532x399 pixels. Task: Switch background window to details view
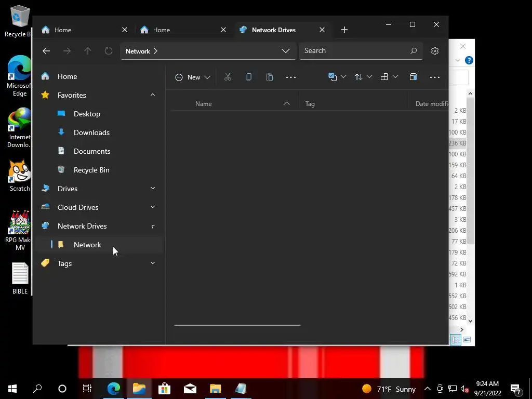pos(456,340)
